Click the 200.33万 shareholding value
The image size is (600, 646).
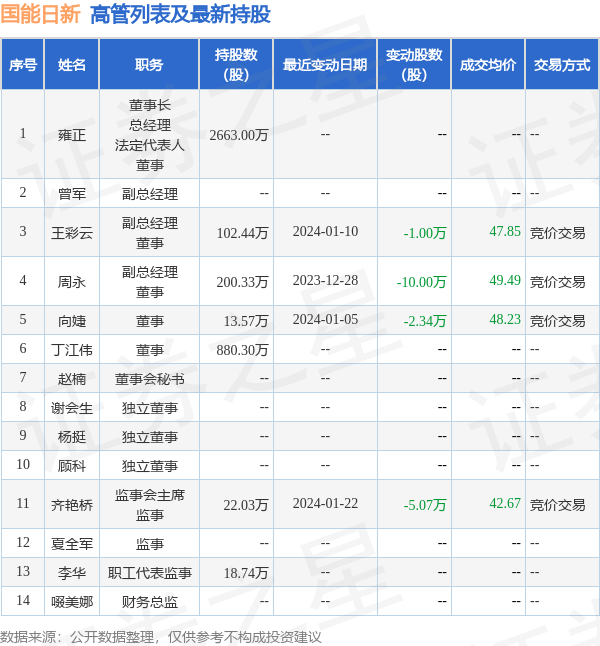coord(242,282)
